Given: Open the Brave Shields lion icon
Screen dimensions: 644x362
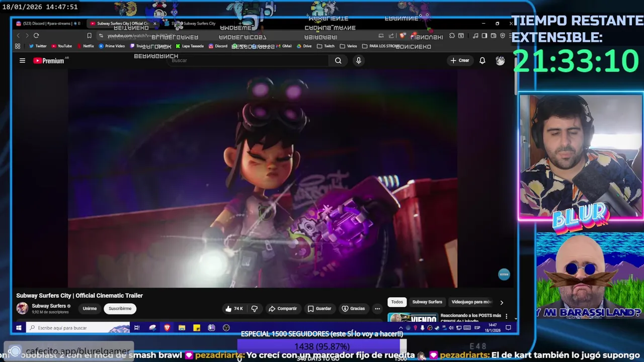Looking at the screenshot, I should [x=403, y=36].
